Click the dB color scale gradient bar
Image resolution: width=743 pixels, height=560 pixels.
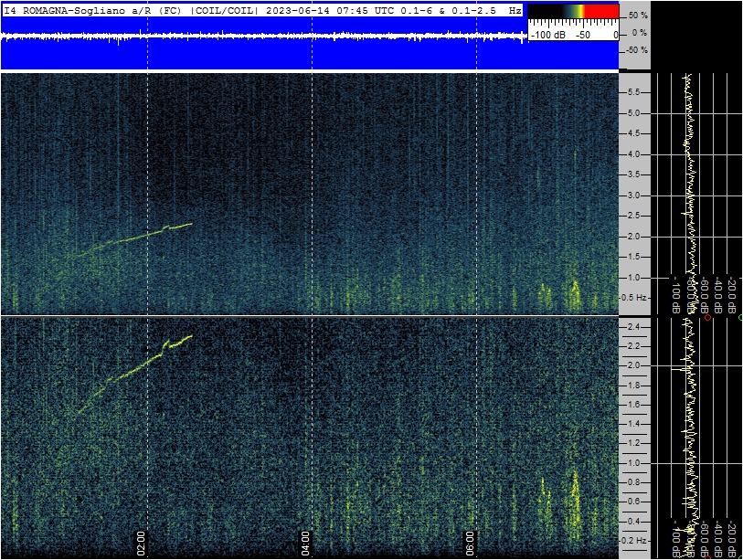coord(573,11)
